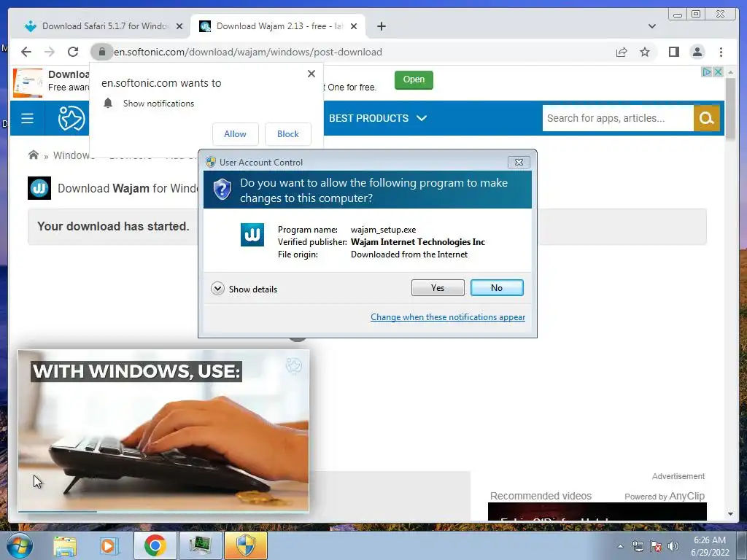Close the top banner advertisement
The image size is (747, 560).
click(718, 72)
